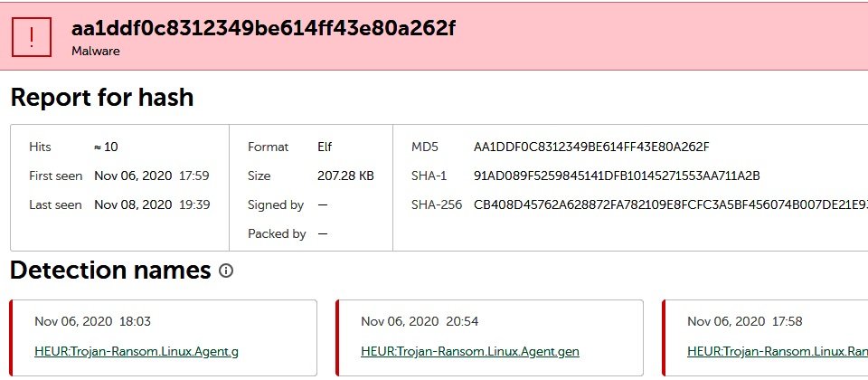Screen dimensions: 868x380
Task: Click the Detection names heading
Action: [110, 271]
